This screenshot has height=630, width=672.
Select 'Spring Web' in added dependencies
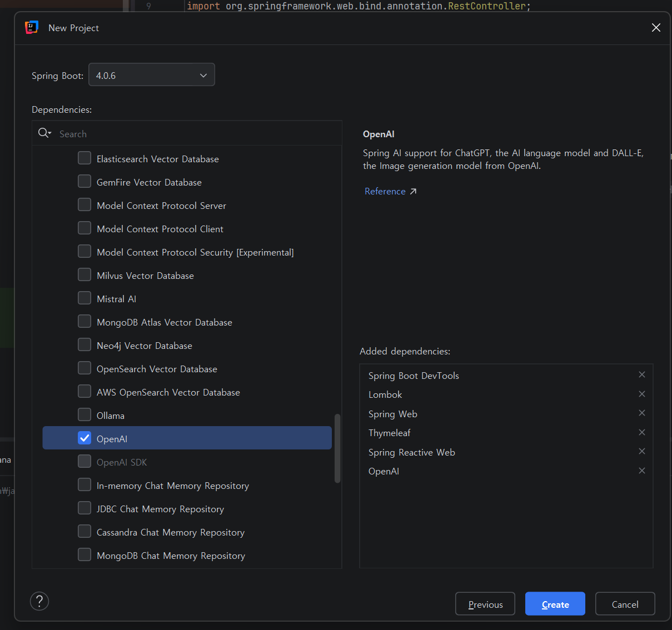393,414
